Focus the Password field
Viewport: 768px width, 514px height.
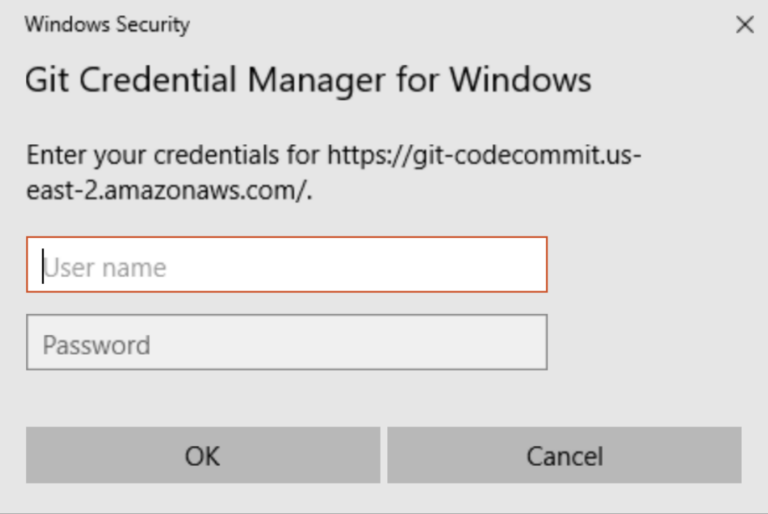tap(286, 343)
